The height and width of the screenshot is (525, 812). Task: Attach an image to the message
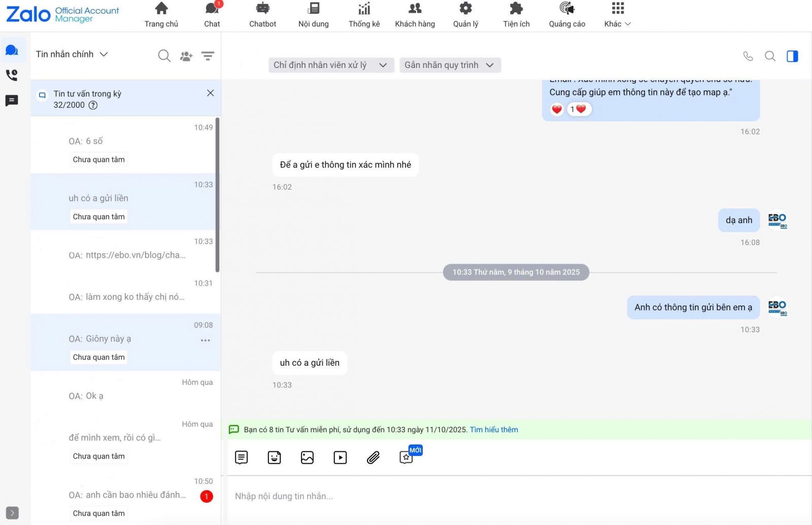[307, 458]
